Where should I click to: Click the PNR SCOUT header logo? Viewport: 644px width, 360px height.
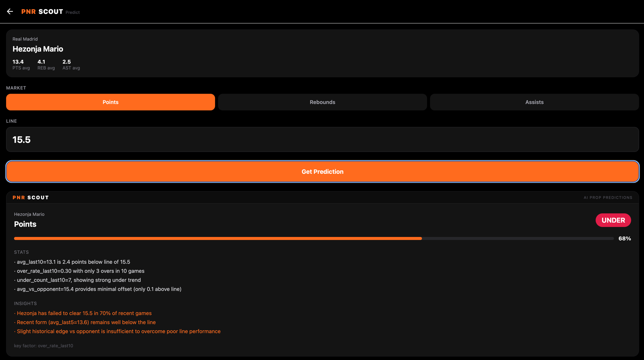coord(42,12)
